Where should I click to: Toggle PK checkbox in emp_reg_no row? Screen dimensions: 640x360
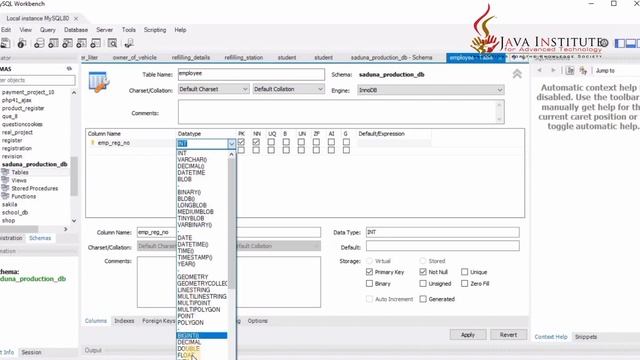coord(241,142)
